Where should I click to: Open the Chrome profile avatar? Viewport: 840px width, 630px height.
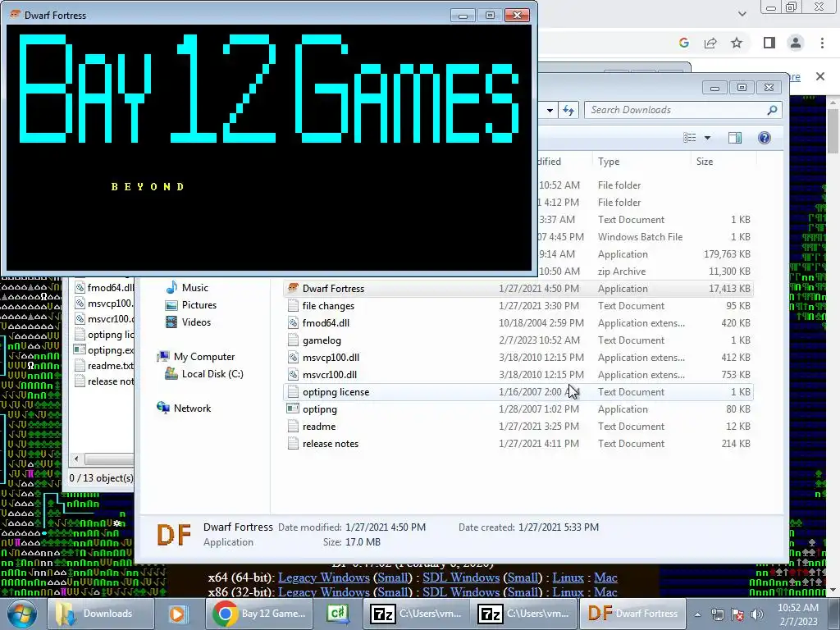pos(796,43)
